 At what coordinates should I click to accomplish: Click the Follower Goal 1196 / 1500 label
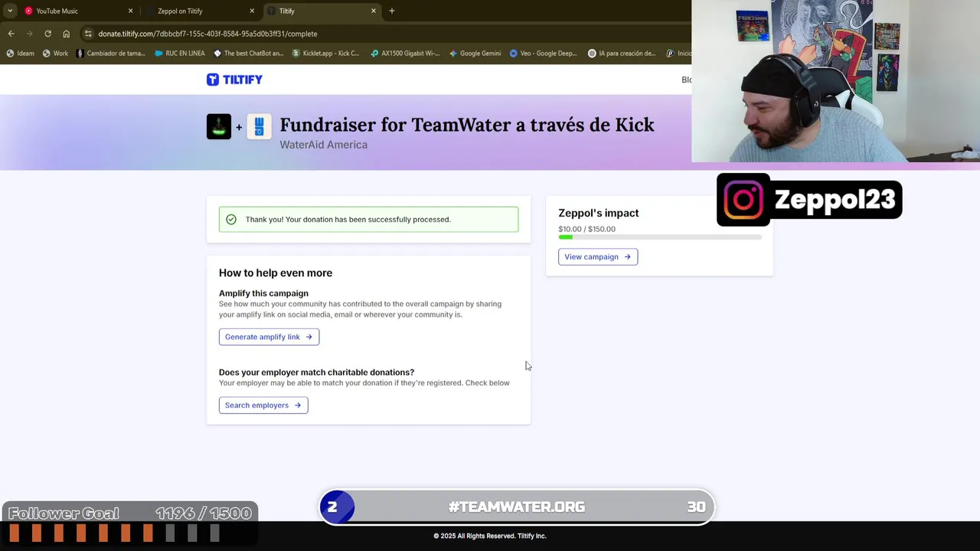point(129,514)
